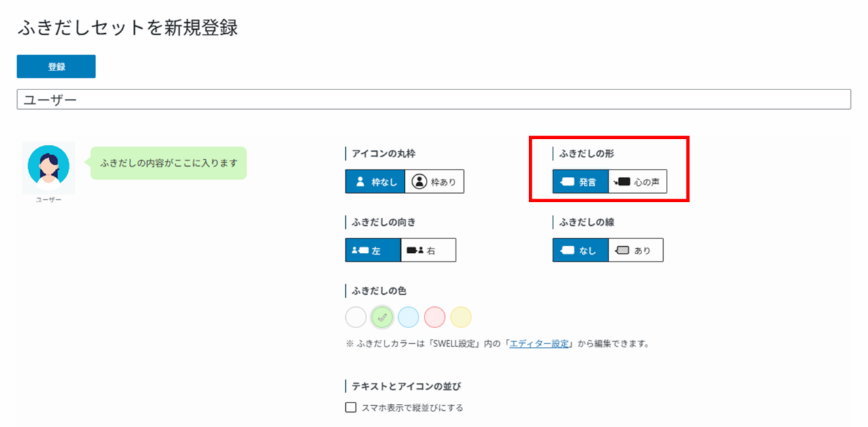Select the 枠なし icon frame option

pos(375,182)
